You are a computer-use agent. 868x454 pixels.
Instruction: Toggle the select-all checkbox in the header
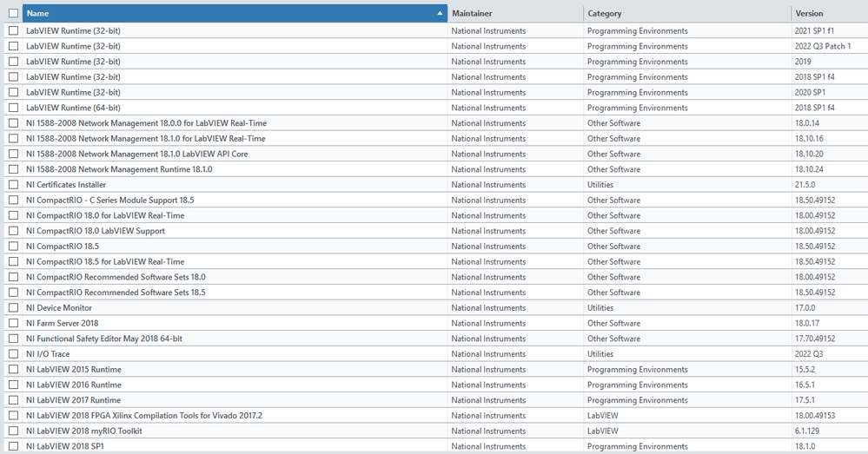tap(13, 13)
